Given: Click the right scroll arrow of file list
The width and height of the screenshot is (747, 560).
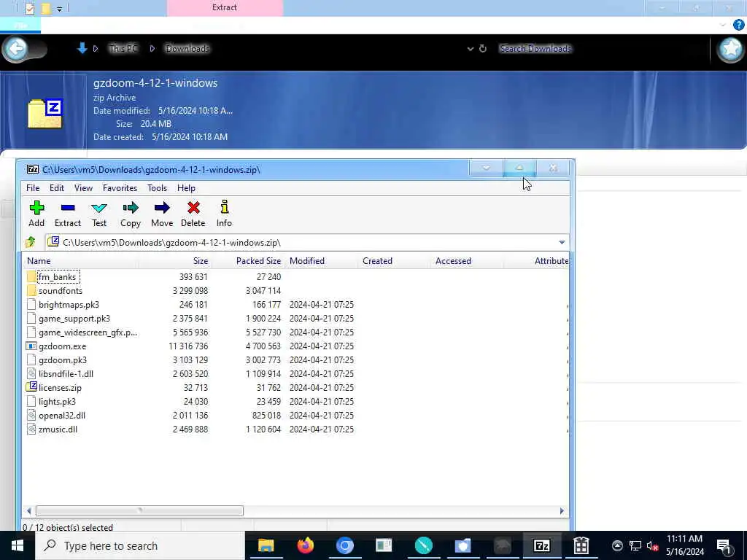Looking at the screenshot, I should [562, 511].
